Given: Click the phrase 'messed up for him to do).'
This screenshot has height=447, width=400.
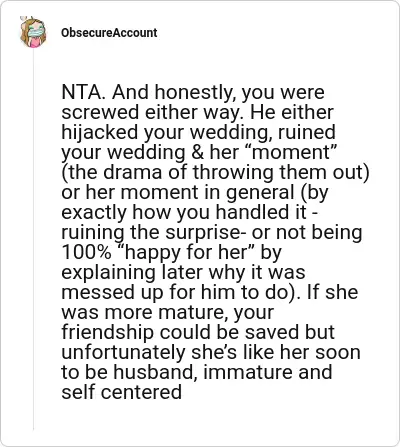Looking at the screenshot, I should pos(181,293).
